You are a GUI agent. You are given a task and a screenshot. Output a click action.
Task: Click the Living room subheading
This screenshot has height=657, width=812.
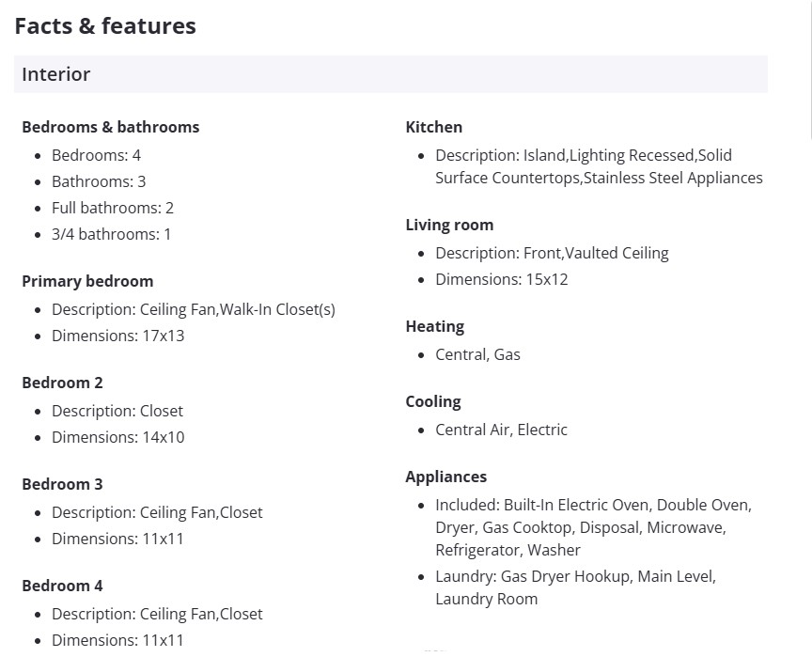coord(449,225)
